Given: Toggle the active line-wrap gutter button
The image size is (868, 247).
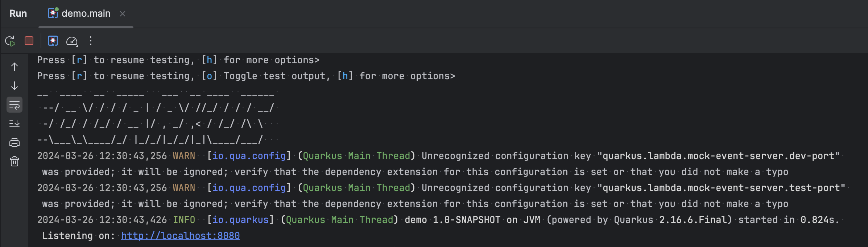Looking at the screenshot, I should pos(14,105).
